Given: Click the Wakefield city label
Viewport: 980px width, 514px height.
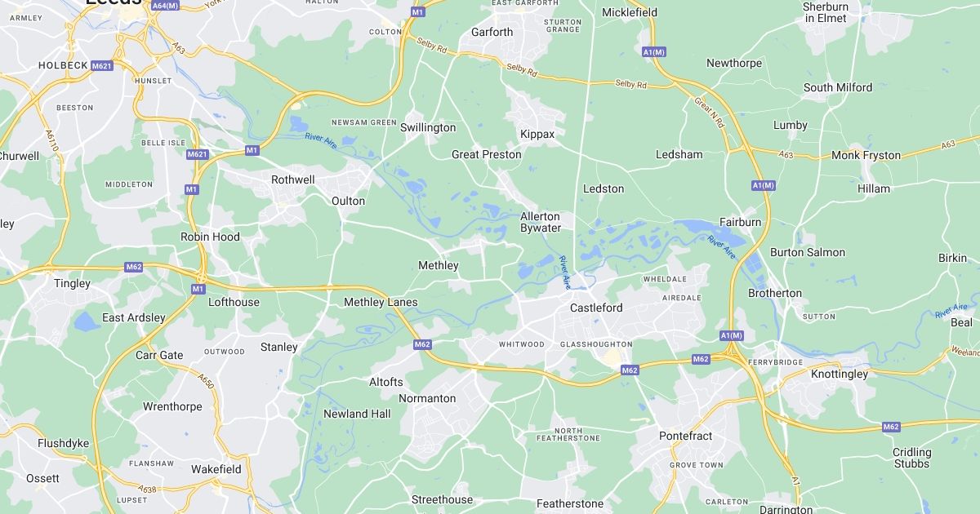Looking at the screenshot, I should [216, 469].
